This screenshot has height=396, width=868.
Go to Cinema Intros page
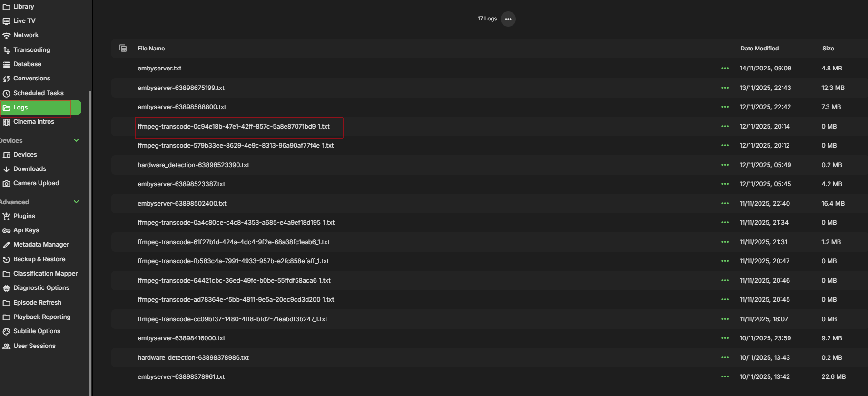pyautogui.click(x=33, y=122)
